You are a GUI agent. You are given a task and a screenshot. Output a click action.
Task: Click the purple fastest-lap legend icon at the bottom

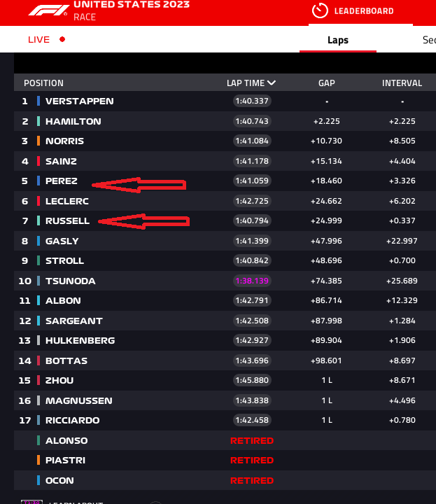pyautogui.click(x=31, y=502)
